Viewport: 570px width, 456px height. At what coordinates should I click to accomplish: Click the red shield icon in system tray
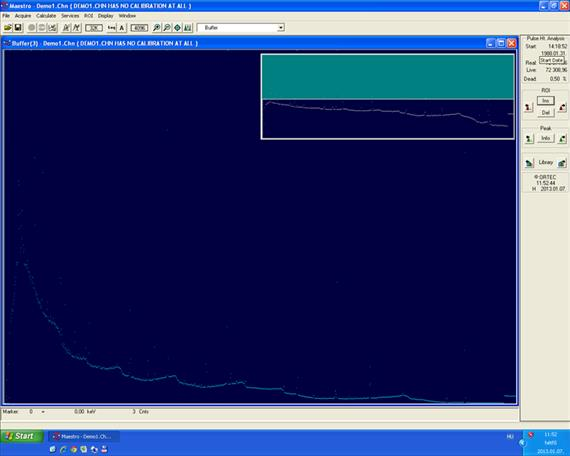(531, 435)
